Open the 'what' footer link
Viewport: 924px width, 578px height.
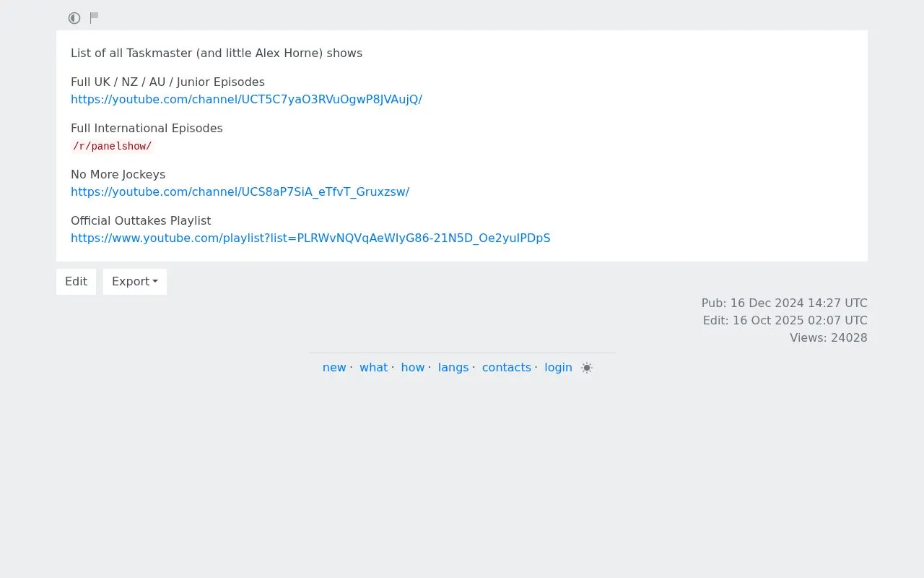click(373, 368)
